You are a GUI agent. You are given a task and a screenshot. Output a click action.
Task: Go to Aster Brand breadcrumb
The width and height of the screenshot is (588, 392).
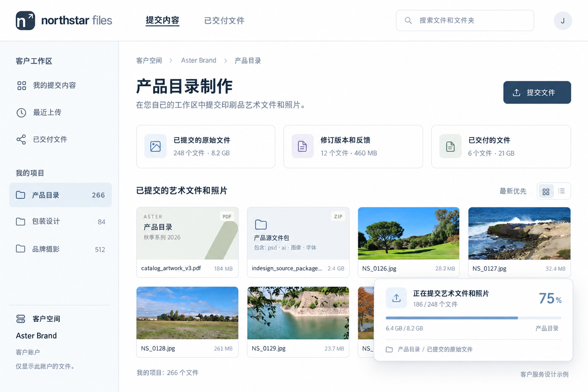coord(199,60)
